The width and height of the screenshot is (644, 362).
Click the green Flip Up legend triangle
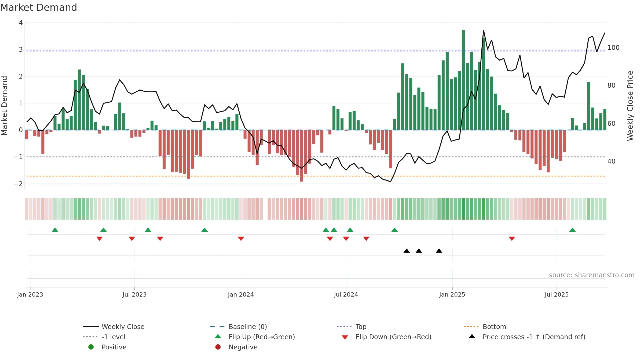pos(218,336)
